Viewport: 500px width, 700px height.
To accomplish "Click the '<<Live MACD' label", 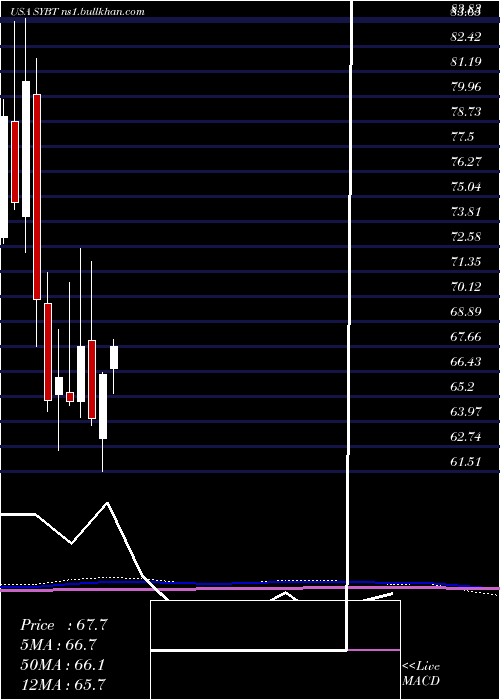I will [x=421, y=674].
